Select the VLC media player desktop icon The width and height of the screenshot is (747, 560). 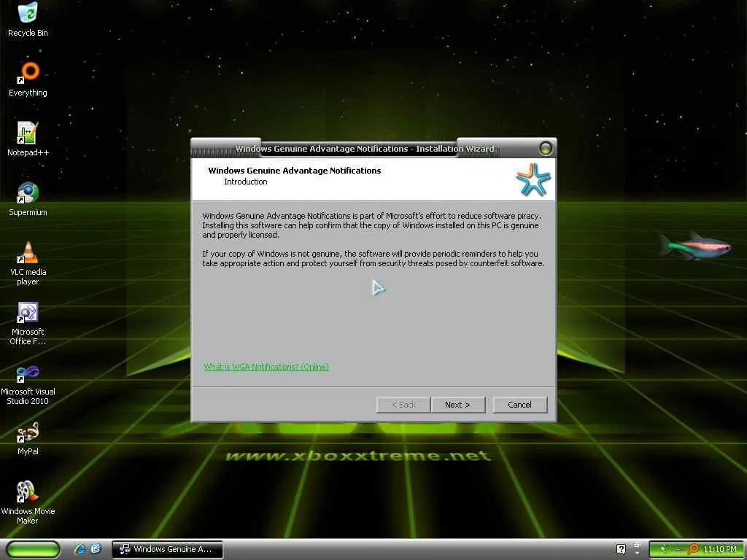click(28, 263)
